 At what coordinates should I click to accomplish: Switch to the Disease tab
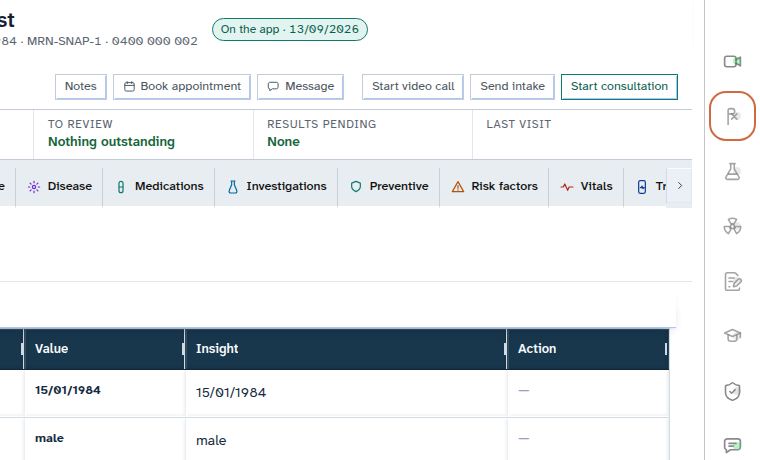[x=59, y=187]
